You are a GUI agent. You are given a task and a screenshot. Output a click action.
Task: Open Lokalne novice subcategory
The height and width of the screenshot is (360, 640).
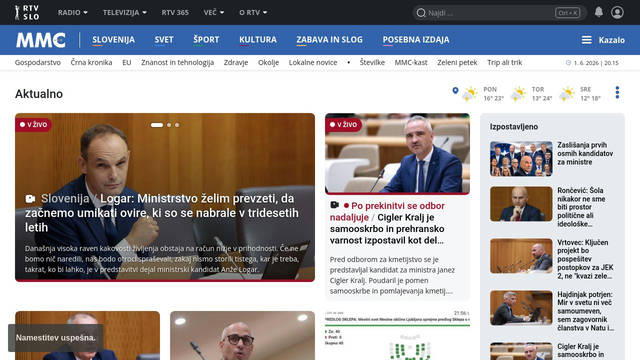tap(313, 62)
